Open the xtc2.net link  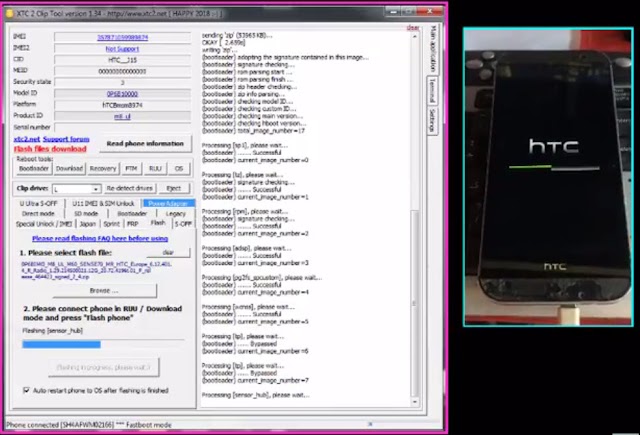click(27, 139)
